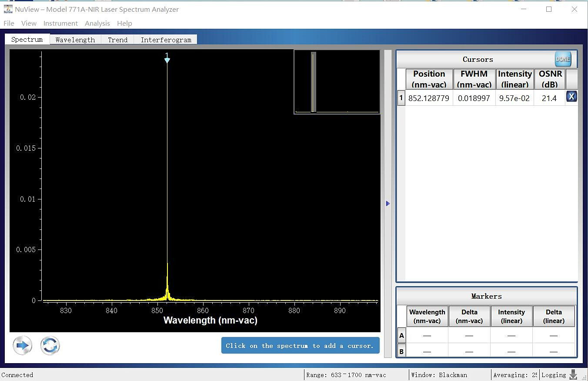
Task: Click the Averaging setting in status bar
Action: point(515,375)
